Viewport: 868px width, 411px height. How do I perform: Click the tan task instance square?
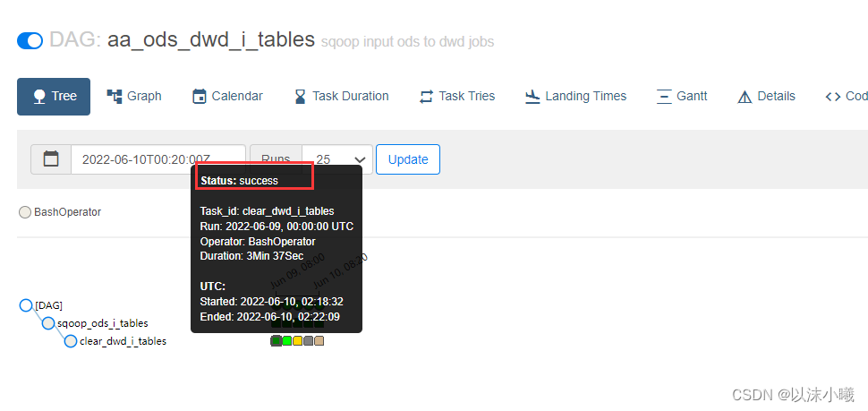point(319,340)
